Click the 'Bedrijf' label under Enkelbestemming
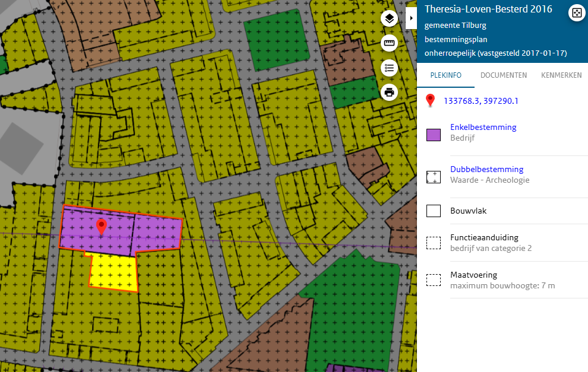 [462, 138]
